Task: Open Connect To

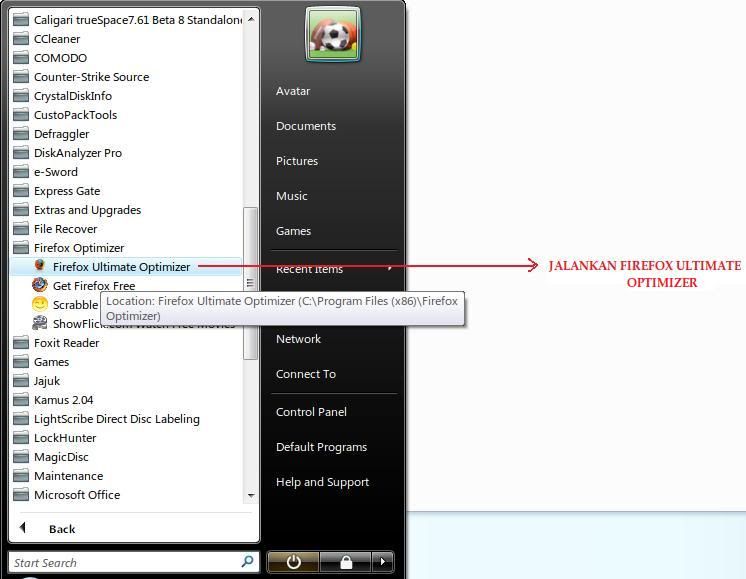Action: tap(306, 374)
